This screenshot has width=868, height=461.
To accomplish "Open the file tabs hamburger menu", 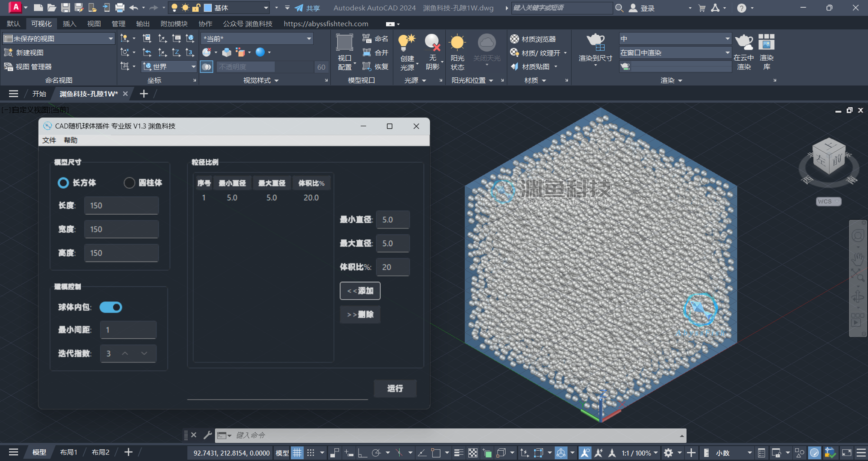I will [x=13, y=94].
